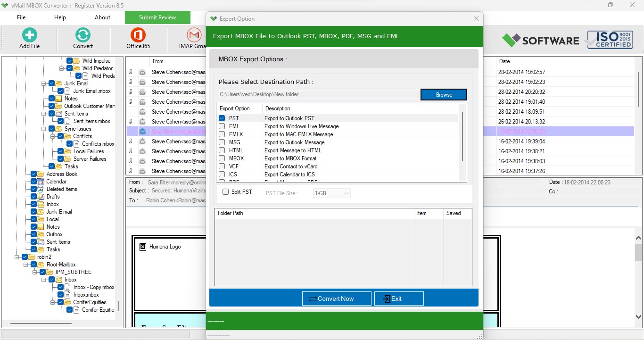Click the export options list scrollbar

tap(462, 137)
